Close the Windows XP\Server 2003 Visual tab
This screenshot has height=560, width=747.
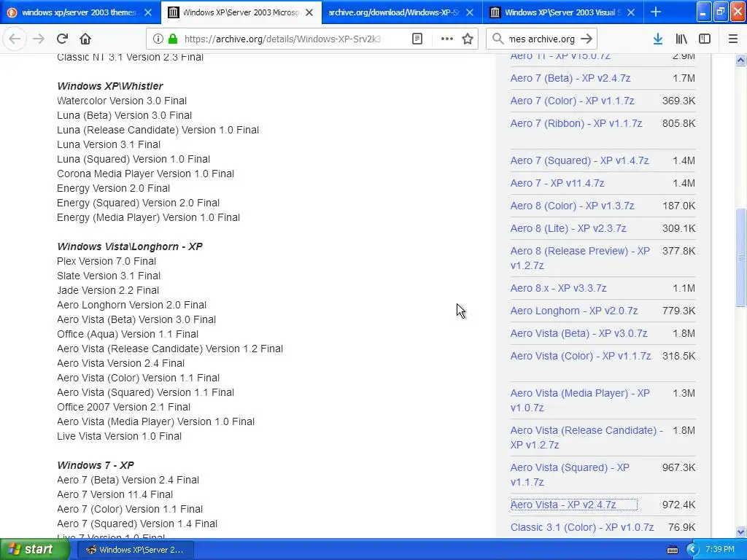click(x=631, y=12)
